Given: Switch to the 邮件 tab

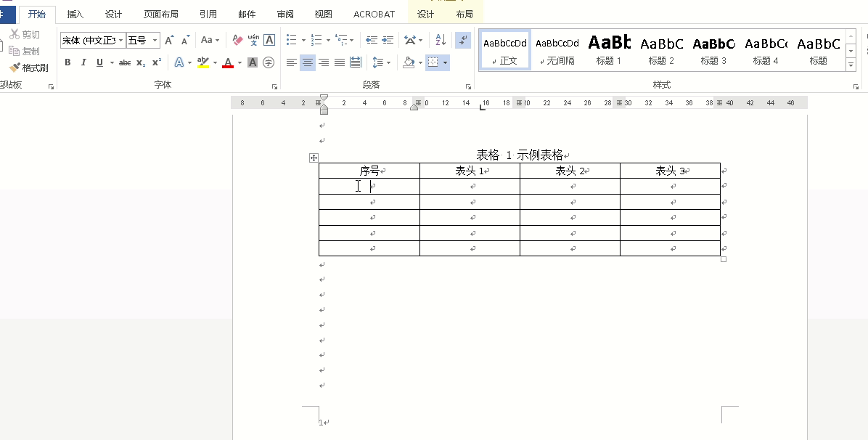Looking at the screenshot, I should click(x=247, y=15).
